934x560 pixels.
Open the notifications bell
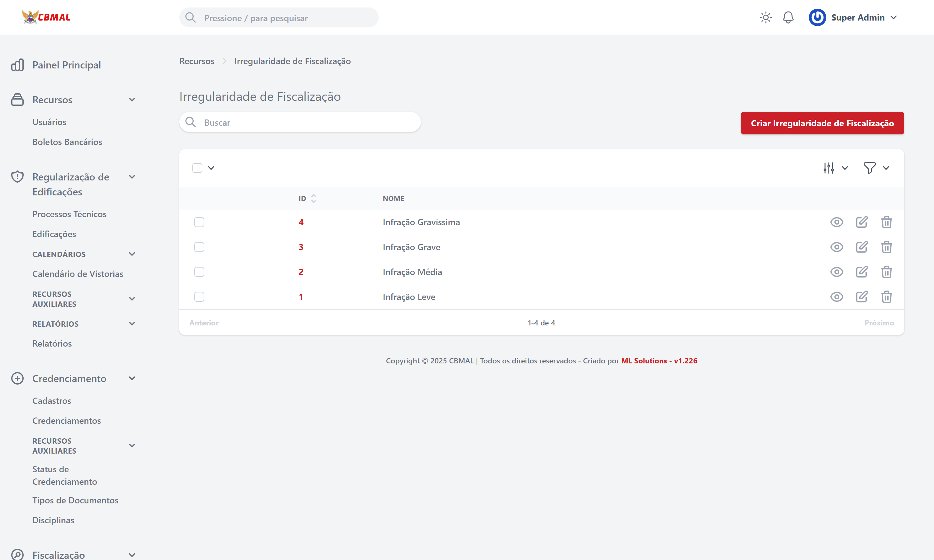point(788,17)
